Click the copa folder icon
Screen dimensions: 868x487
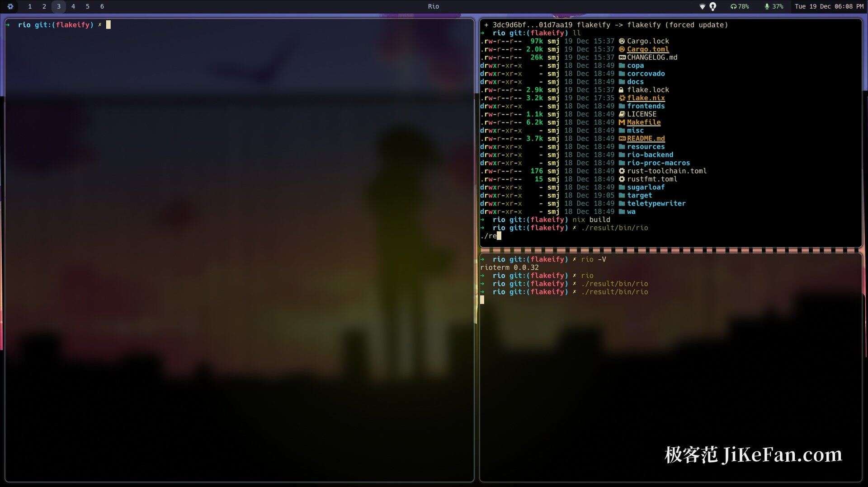pos(622,66)
